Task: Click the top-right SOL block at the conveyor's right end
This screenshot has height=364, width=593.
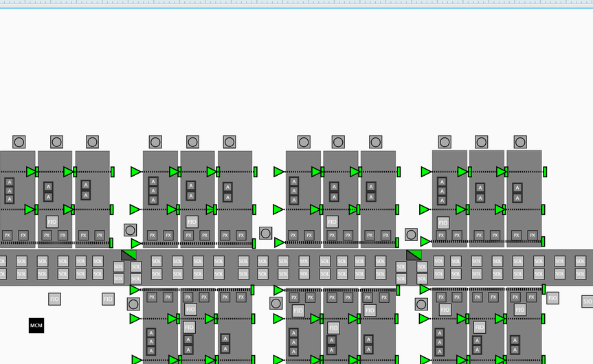Action: click(581, 261)
